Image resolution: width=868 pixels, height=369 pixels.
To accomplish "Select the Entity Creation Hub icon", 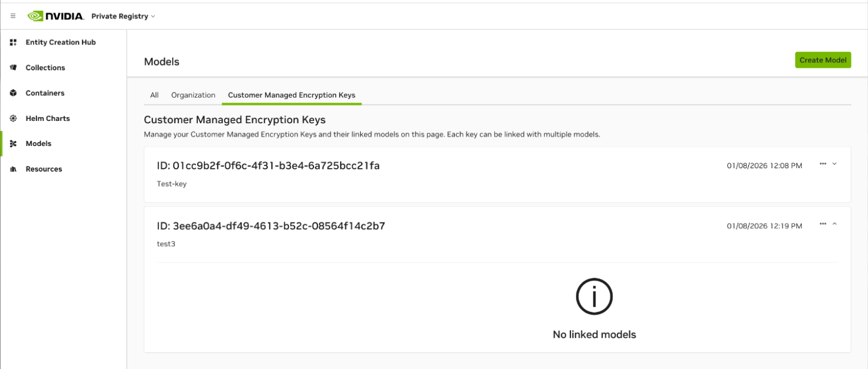I will point(13,42).
